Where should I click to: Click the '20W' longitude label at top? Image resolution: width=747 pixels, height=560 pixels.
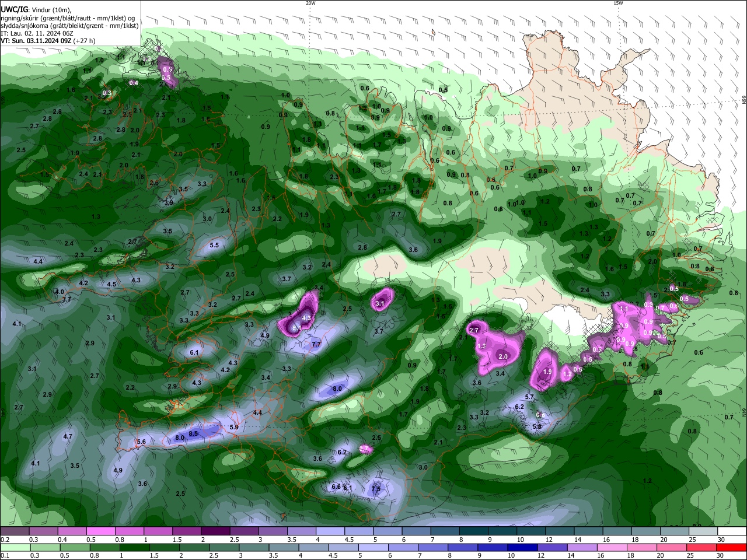point(310,3)
